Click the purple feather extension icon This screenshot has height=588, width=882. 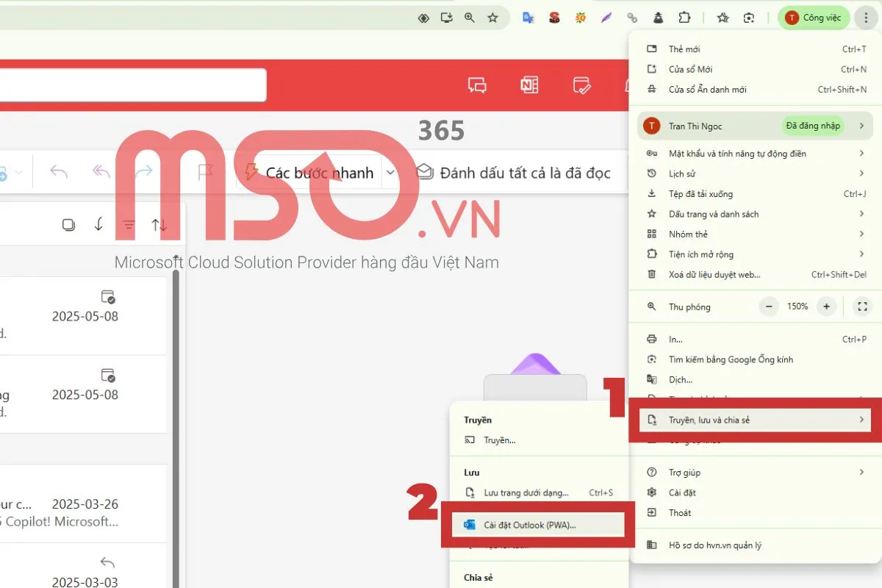606,17
